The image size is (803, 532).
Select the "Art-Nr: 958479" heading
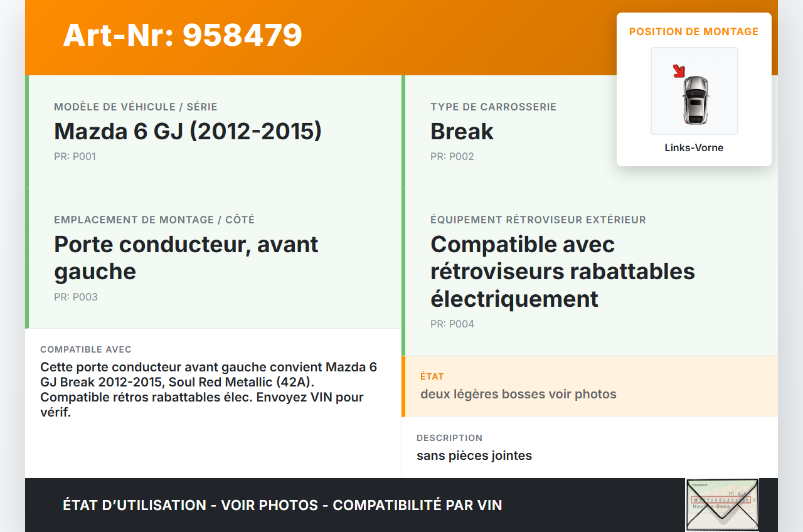pyautogui.click(x=183, y=35)
